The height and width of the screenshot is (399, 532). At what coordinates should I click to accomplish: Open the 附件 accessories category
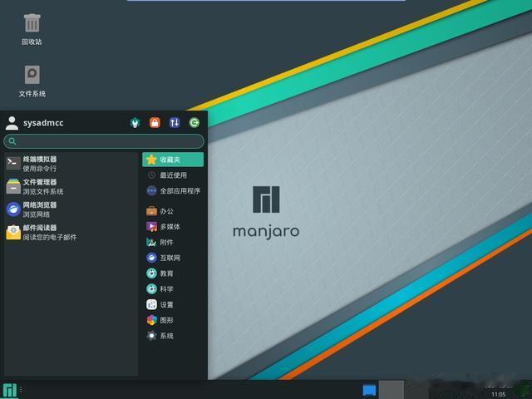tap(173, 242)
